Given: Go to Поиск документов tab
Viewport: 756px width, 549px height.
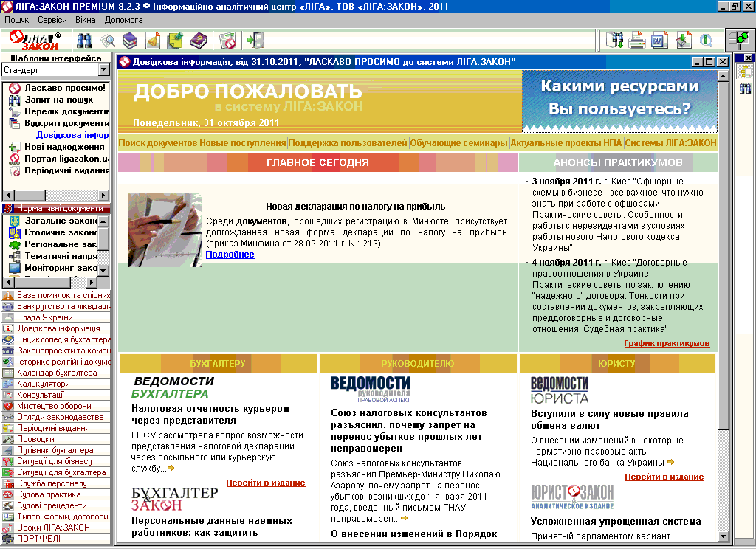Looking at the screenshot, I should point(158,142).
